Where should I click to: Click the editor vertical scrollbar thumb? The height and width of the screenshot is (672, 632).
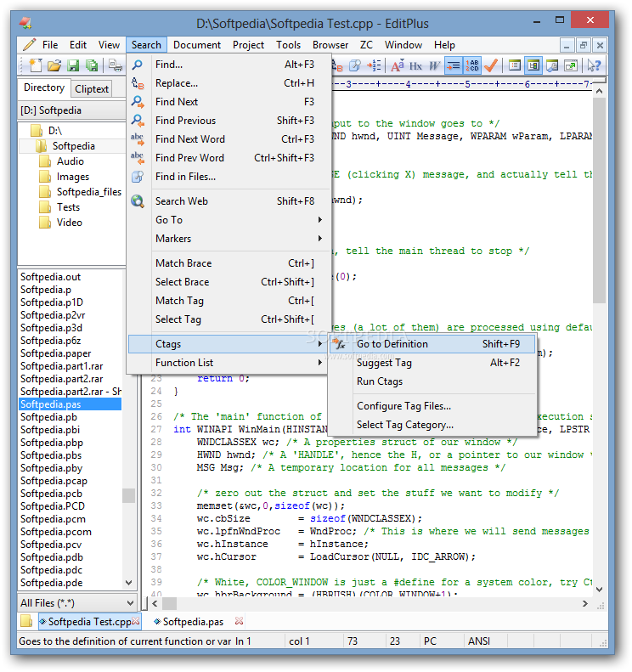click(599, 200)
